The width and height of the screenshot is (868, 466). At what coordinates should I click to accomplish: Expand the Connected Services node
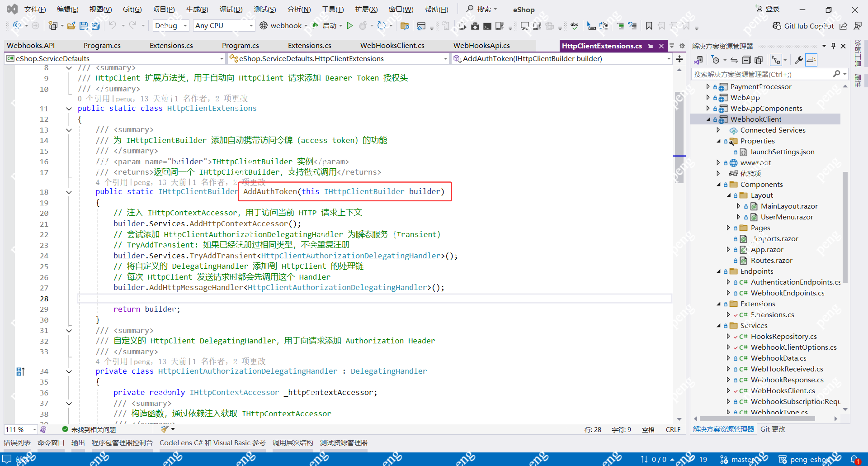pos(718,130)
